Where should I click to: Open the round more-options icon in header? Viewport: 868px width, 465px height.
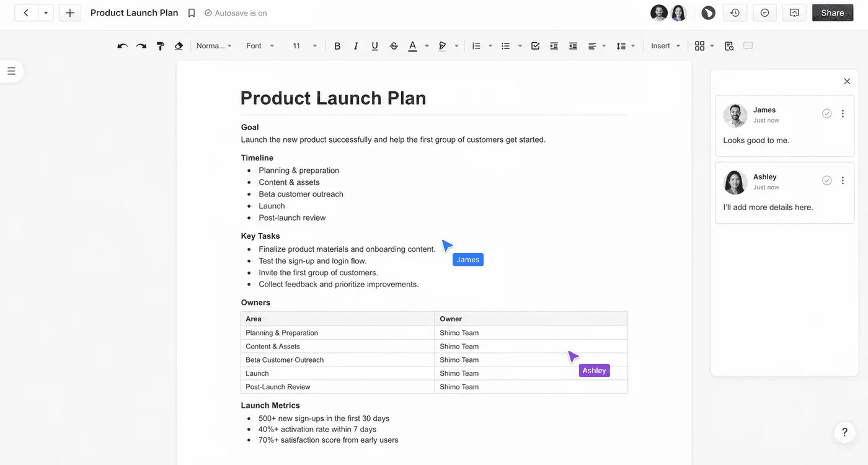(765, 13)
